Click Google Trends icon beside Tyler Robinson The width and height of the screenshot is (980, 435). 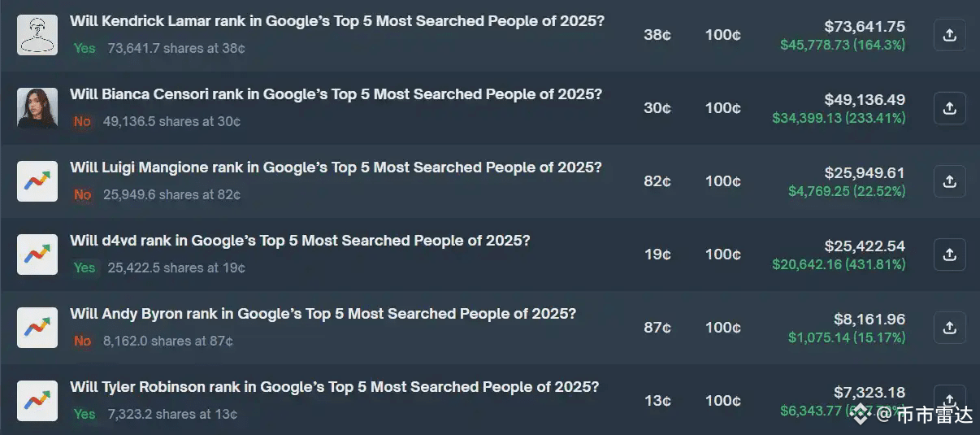(37, 401)
